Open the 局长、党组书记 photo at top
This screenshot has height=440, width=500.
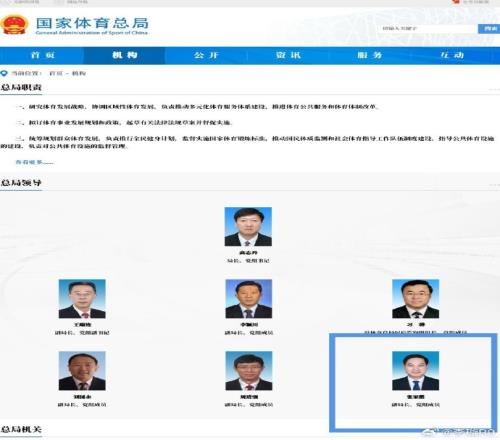(x=248, y=227)
